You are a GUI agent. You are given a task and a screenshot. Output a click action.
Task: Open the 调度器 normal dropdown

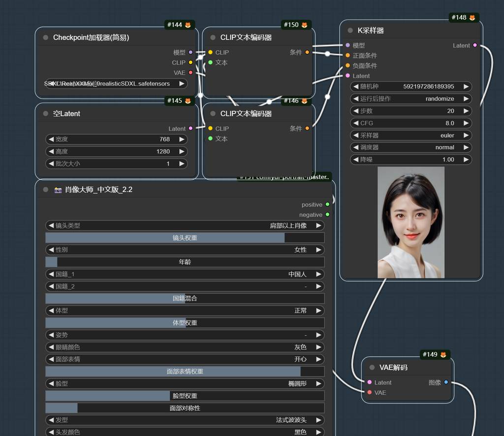410,147
